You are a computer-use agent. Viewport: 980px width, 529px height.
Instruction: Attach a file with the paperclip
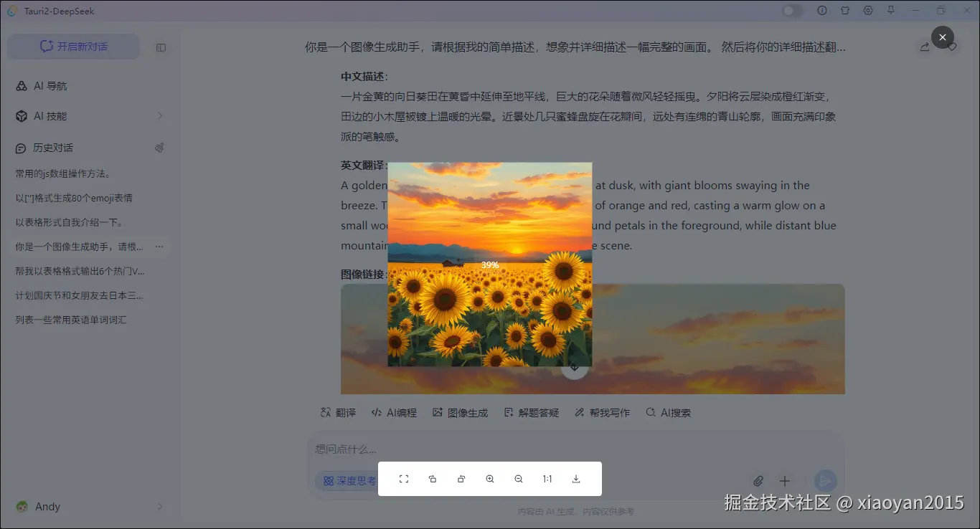tap(758, 480)
